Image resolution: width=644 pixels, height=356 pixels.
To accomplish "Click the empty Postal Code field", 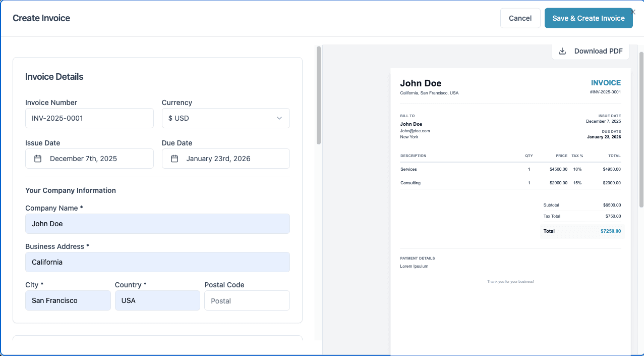I will coord(247,300).
